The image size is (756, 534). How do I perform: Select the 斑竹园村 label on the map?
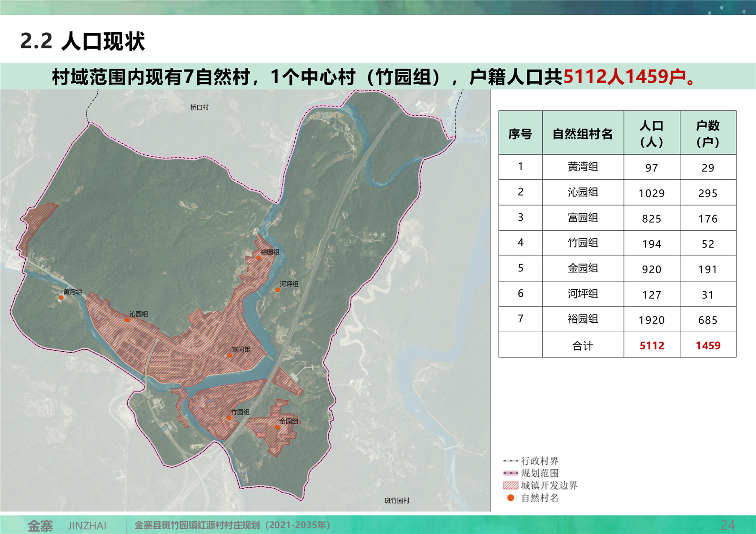pos(397,501)
